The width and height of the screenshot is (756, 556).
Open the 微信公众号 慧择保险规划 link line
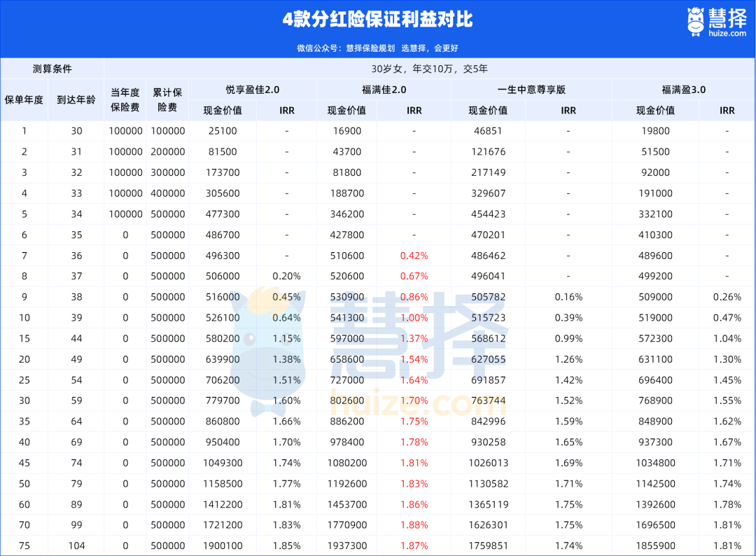(x=378, y=50)
